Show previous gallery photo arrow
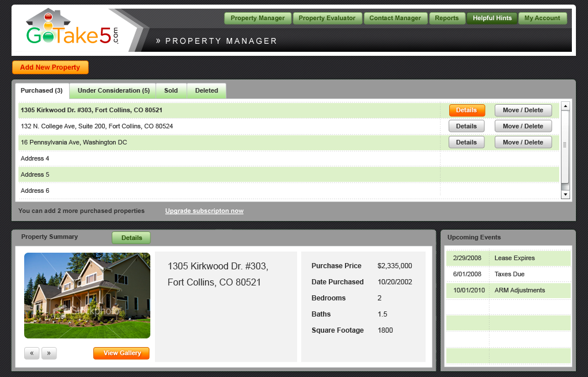The height and width of the screenshot is (377, 588). tap(32, 353)
